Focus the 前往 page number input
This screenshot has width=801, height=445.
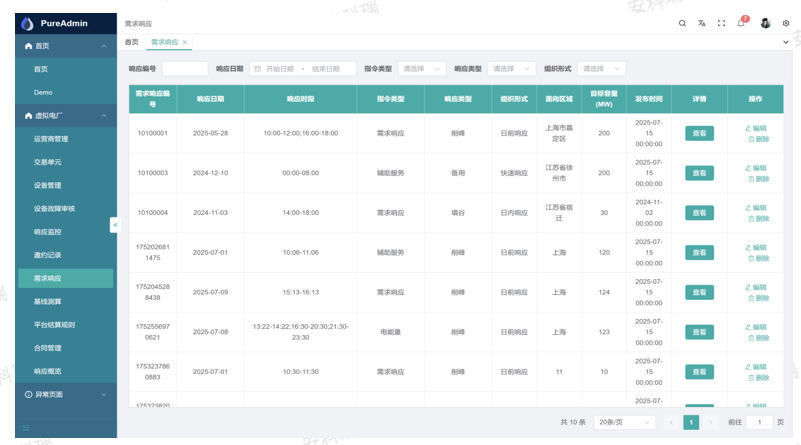tap(759, 422)
